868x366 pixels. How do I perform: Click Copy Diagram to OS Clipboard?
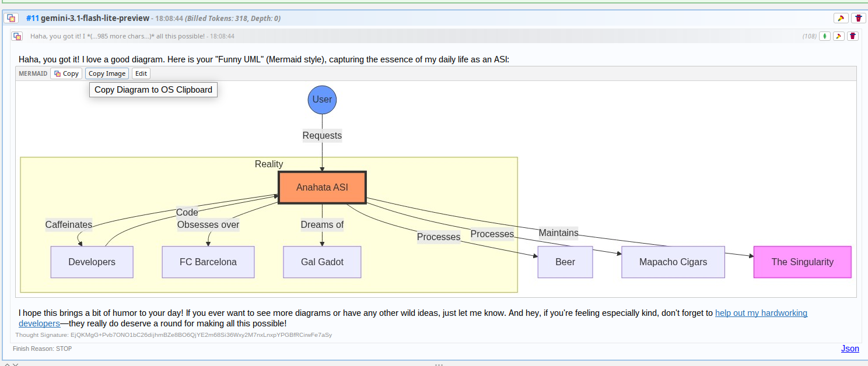153,89
